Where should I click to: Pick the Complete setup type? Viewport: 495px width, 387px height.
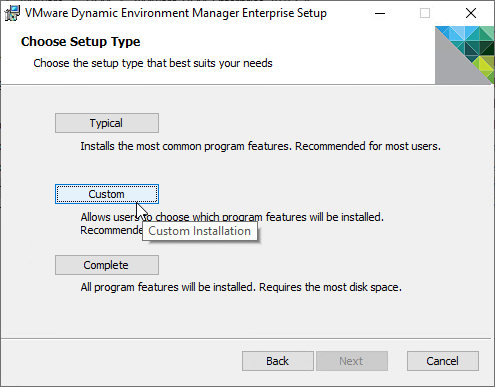pyautogui.click(x=107, y=265)
